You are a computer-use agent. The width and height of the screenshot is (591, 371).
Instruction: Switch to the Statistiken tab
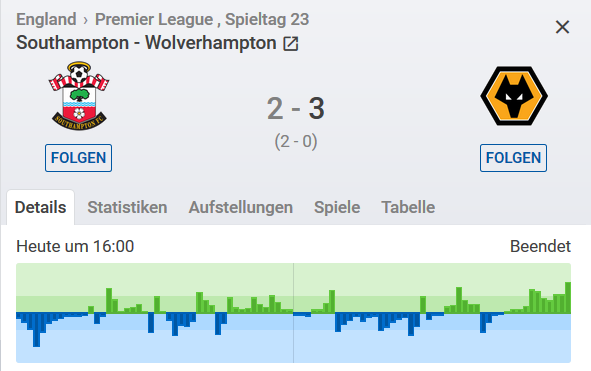tap(127, 207)
